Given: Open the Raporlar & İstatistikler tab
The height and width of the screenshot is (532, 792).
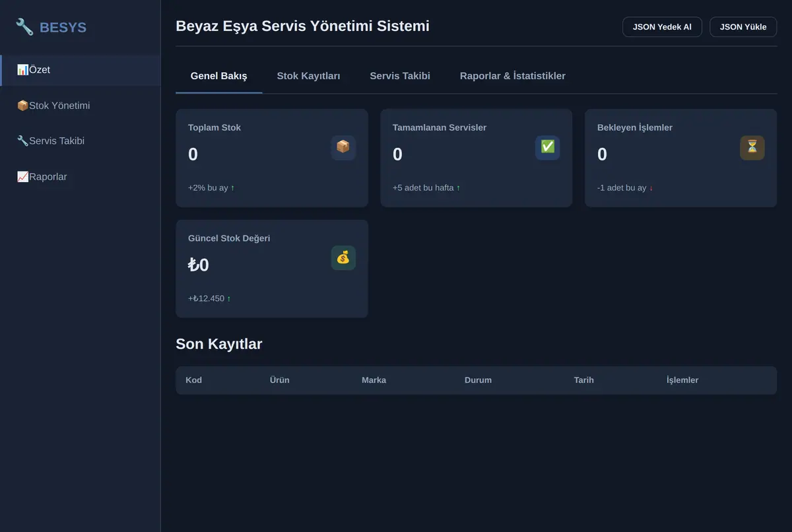Looking at the screenshot, I should pos(513,76).
